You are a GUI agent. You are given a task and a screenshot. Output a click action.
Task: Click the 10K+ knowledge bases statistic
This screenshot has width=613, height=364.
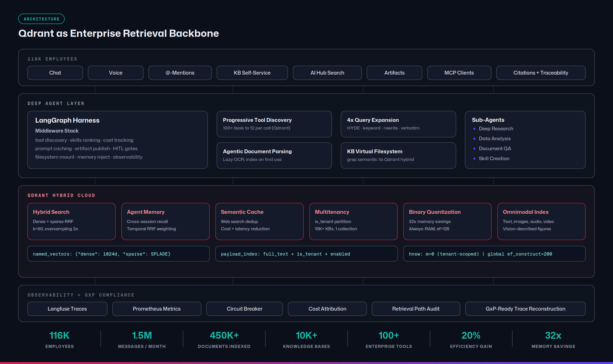[x=306, y=339]
